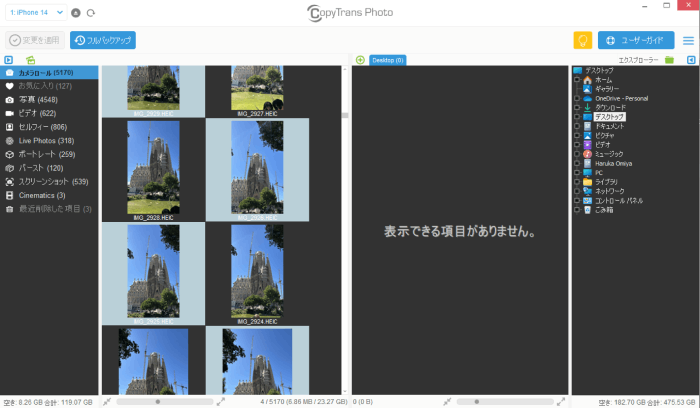Open バースト (120) burst album
The height and width of the screenshot is (408, 700).
49,168
